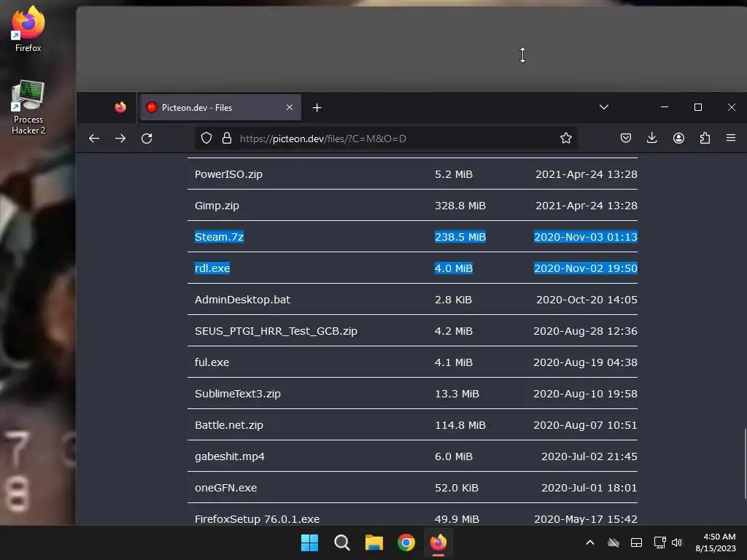Open the Firefox desktop shortcut
Viewport: 747px width, 560px height.
(28, 28)
